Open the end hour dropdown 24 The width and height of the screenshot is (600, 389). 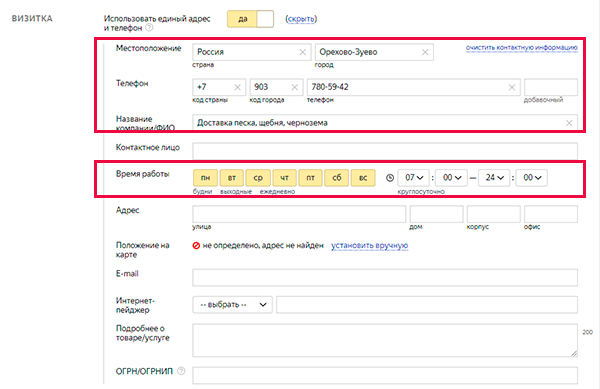[494, 178]
